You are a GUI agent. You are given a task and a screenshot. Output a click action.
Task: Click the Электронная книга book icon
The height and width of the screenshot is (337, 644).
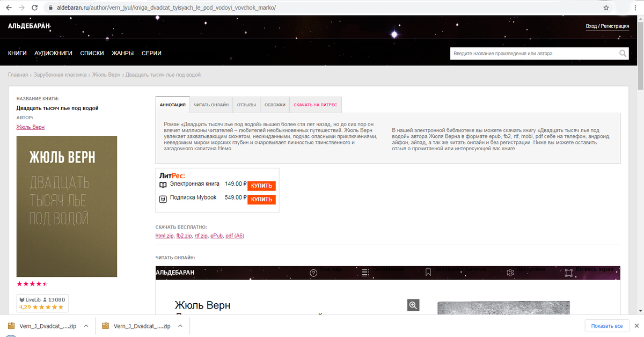pos(163,185)
